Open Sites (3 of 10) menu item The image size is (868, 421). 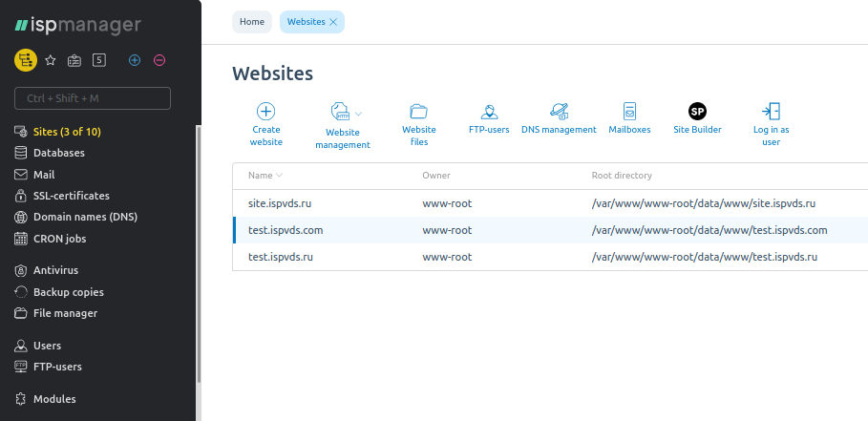pos(67,132)
